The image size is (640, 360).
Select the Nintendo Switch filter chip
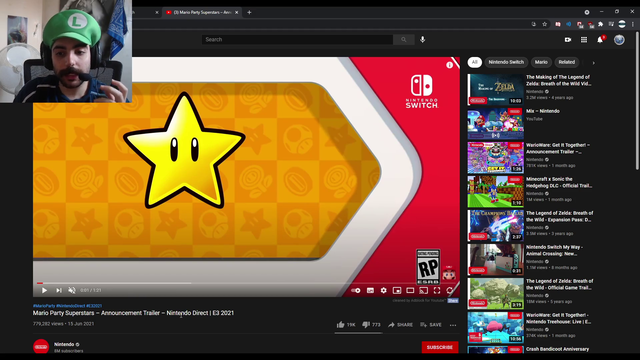pos(506,62)
